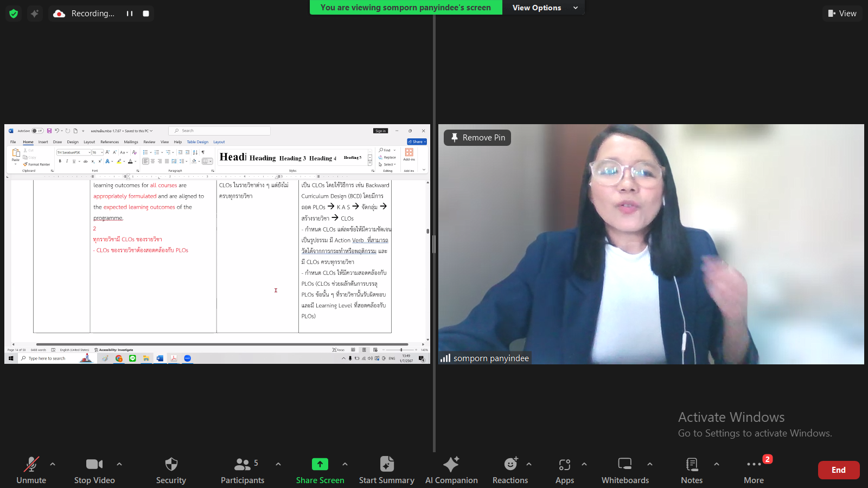Open the Security options

click(x=171, y=470)
